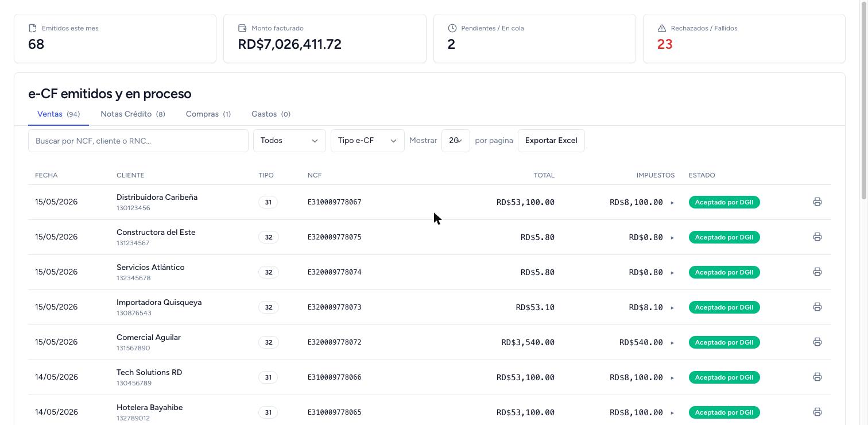Viewport: 868px width, 425px height.
Task: Click the ESTADO column header
Action: click(702, 175)
